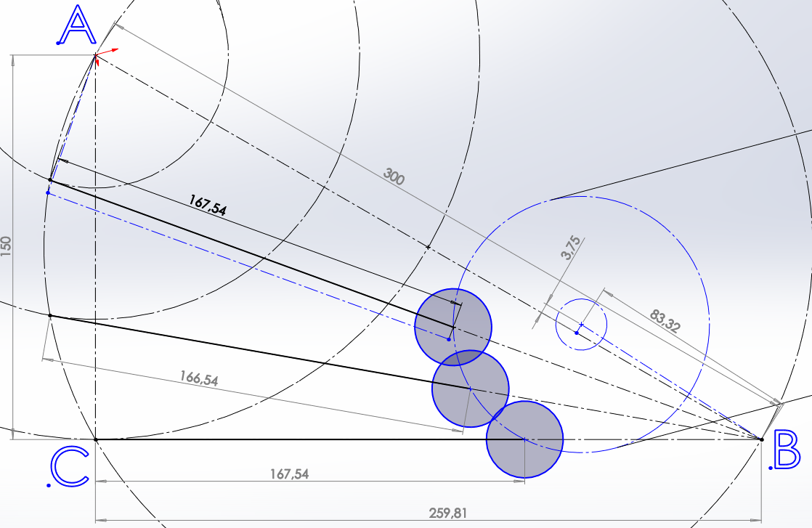
Task: Select the blue point label C
Action: [68, 467]
